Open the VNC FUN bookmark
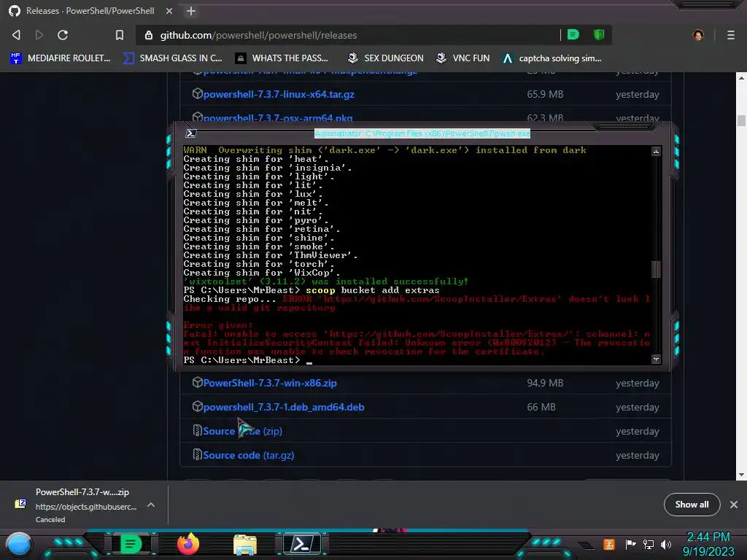 click(x=463, y=58)
